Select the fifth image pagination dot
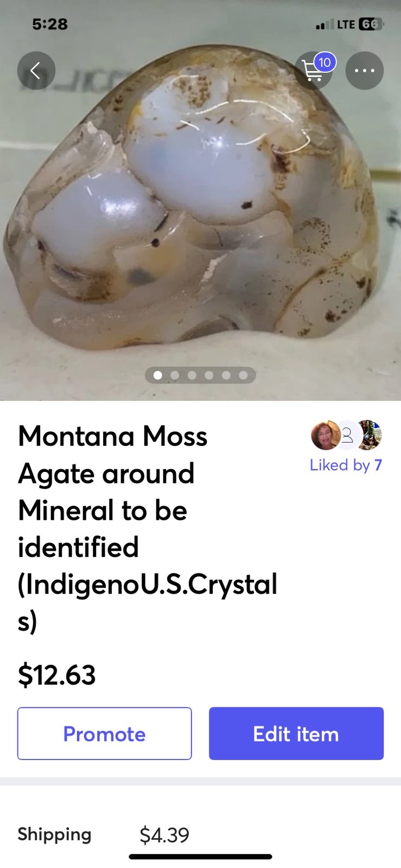Viewport: 401px width, 868px height. [x=226, y=375]
